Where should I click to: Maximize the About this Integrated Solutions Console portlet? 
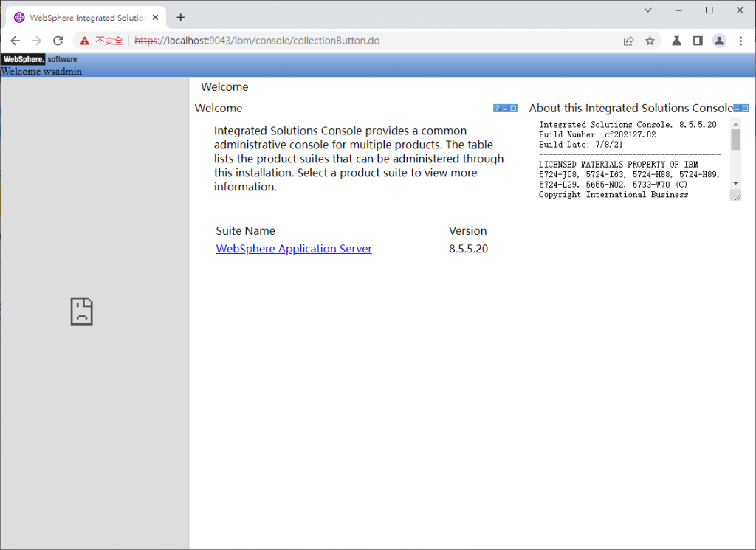point(746,109)
